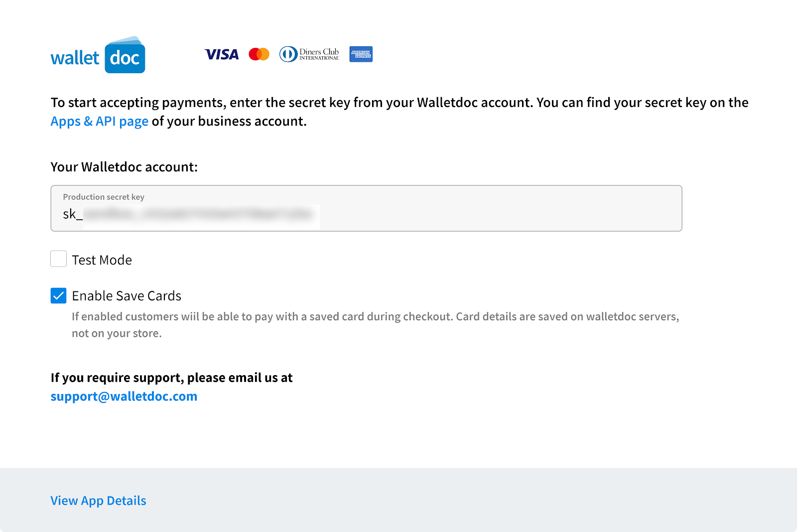Click the 'Production secret key' field label
The width and height of the screenshot is (797, 532).
(x=104, y=197)
